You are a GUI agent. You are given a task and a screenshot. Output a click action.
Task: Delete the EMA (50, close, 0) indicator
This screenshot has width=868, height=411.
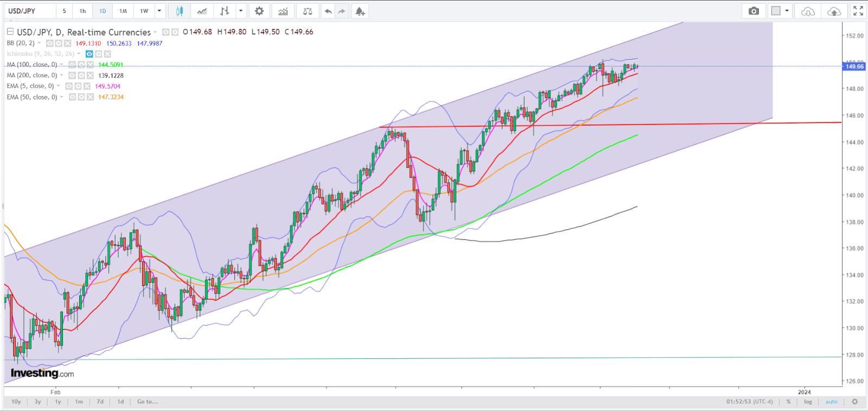90,97
